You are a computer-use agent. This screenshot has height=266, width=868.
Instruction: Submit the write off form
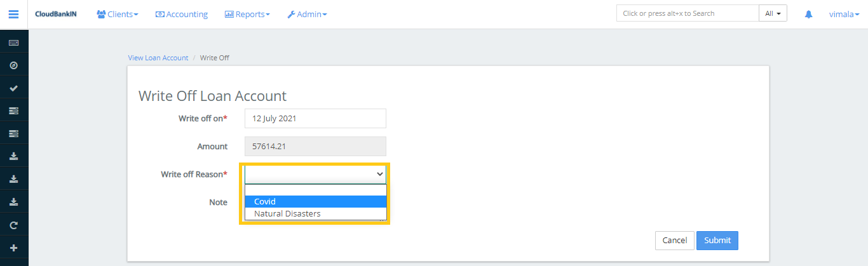click(717, 241)
